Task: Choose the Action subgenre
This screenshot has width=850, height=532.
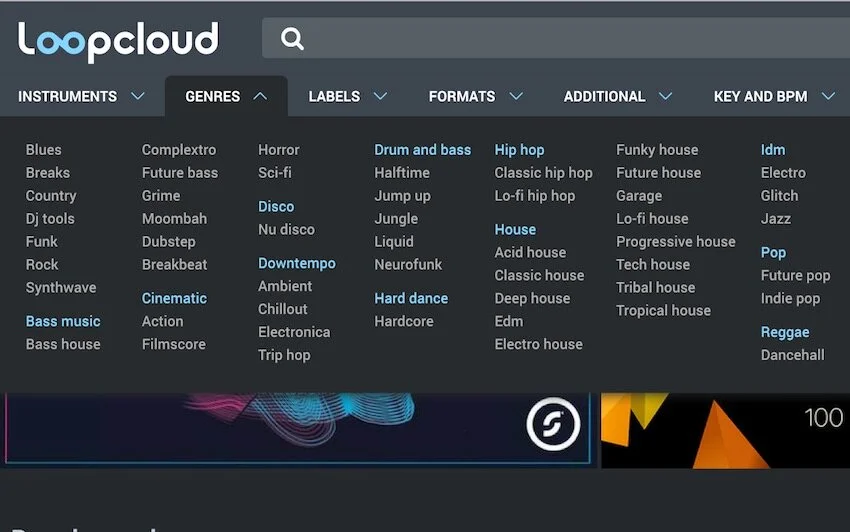Action: 163,321
